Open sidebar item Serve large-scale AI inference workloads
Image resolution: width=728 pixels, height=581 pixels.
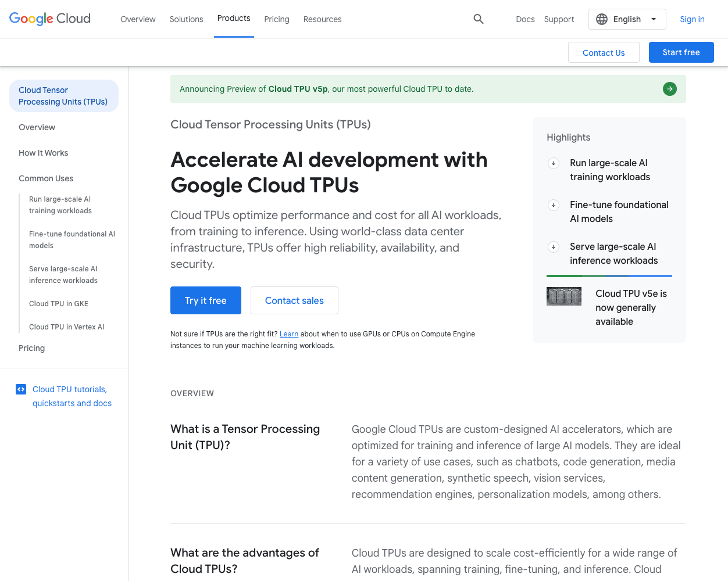click(x=63, y=275)
